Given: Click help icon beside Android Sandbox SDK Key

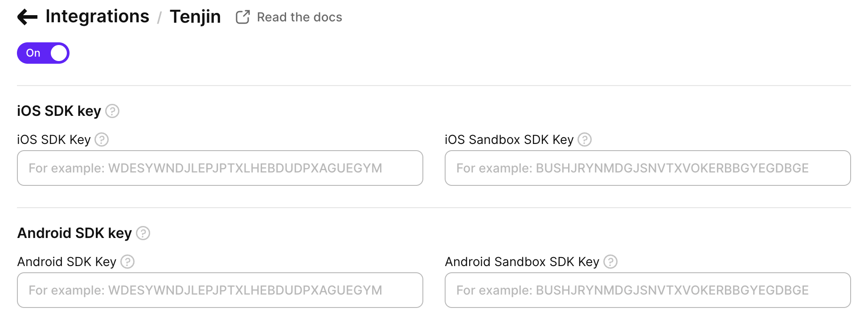Looking at the screenshot, I should 610,262.
